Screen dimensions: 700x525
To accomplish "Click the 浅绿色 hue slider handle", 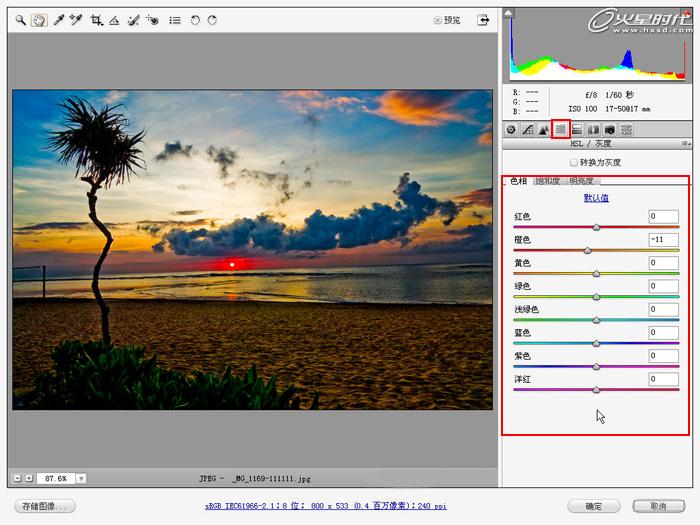I will pyautogui.click(x=596, y=320).
